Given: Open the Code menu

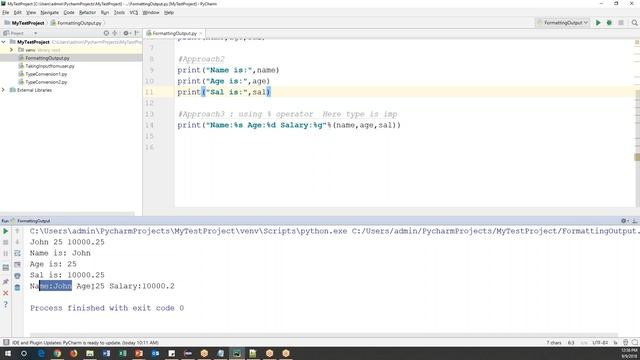Looking at the screenshot, I should [x=69, y=13].
